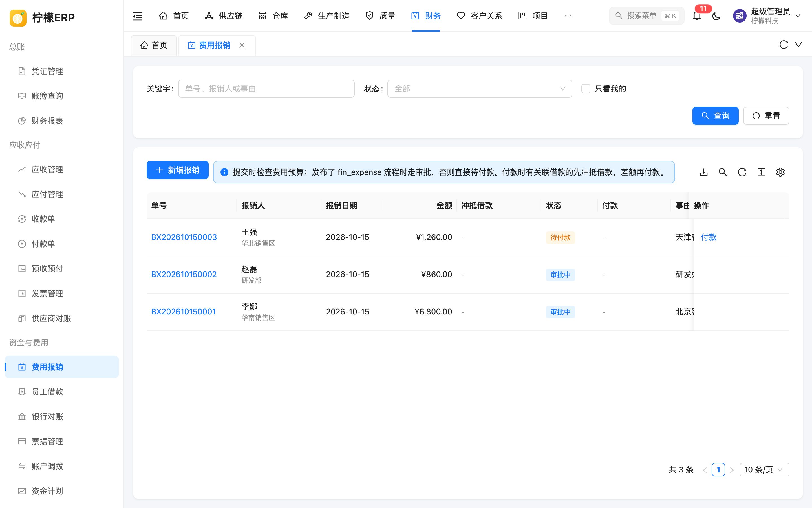The height and width of the screenshot is (508, 812).
Task: Focus the 关键字 input field
Action: coord(266,89)
